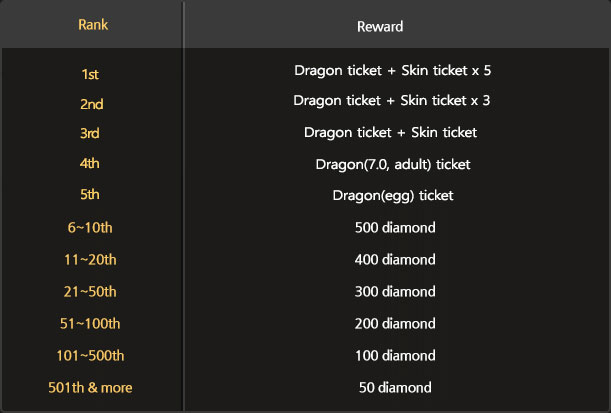Select the 2nd rank cell

click(91, 103)
